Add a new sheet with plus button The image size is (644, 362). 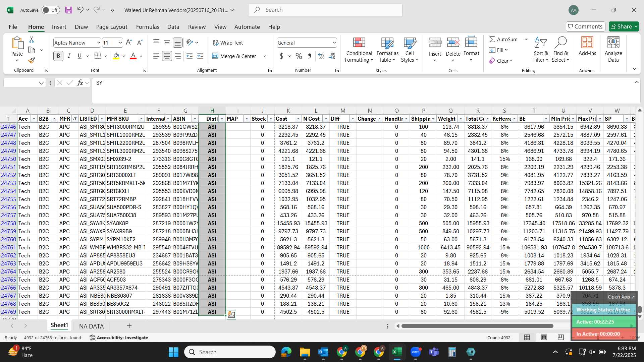click(x=129, y=326)
